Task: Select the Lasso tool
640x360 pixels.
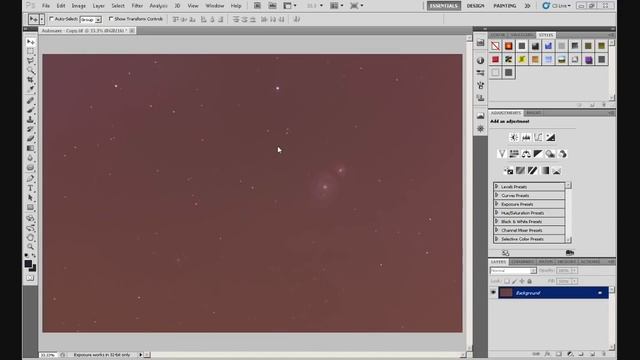Action: (31, 61)
